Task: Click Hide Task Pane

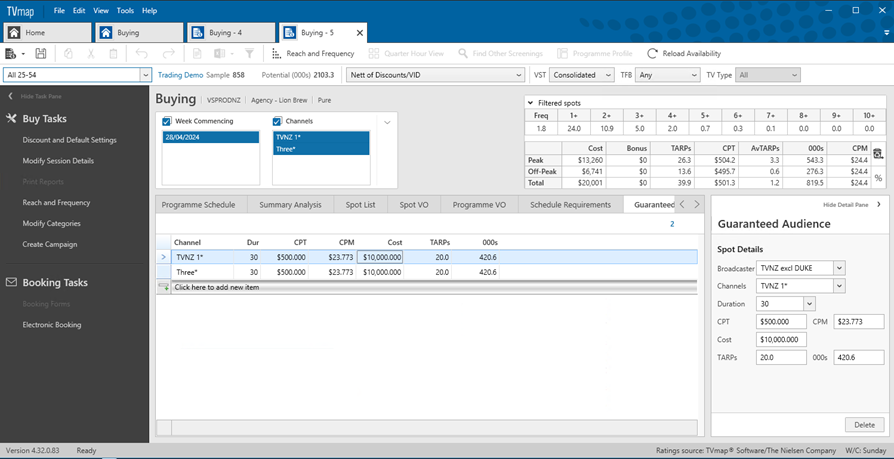Action: point(35,96)
